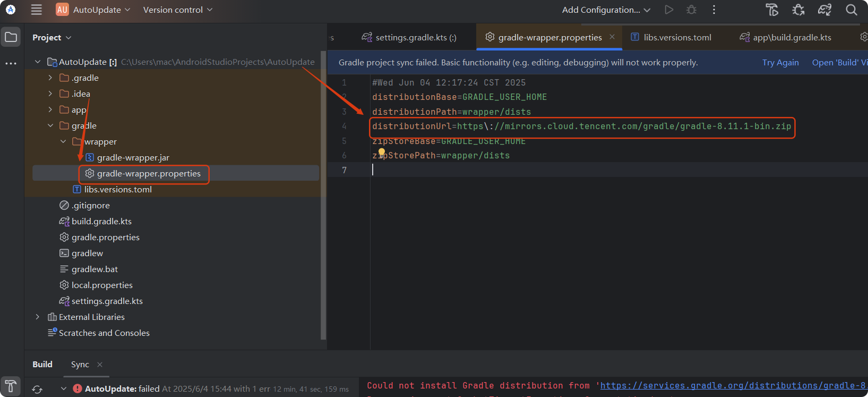
Task: Collapse the AutoUpdate root node
Action: click(x=38, y=62)
